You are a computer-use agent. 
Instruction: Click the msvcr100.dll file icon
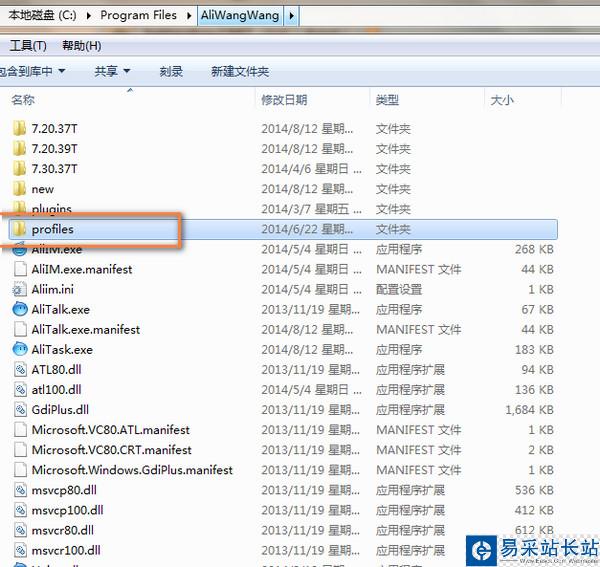(20, 550)
